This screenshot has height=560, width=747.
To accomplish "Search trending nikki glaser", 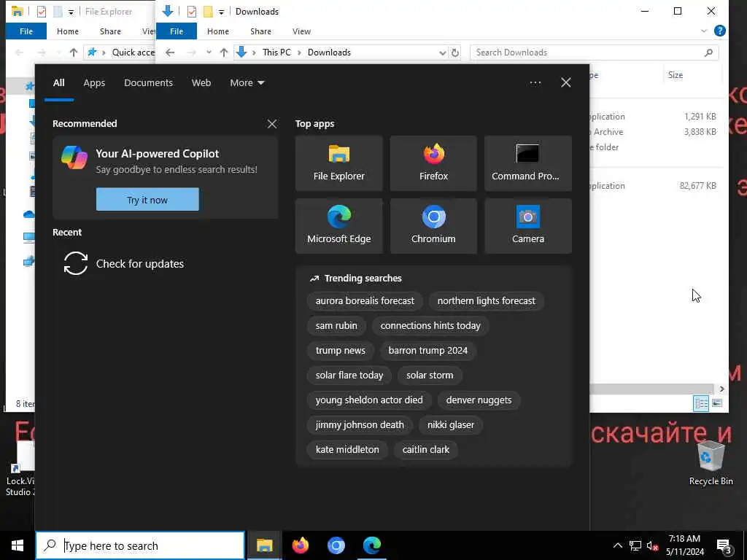I will tap(451, 425).
